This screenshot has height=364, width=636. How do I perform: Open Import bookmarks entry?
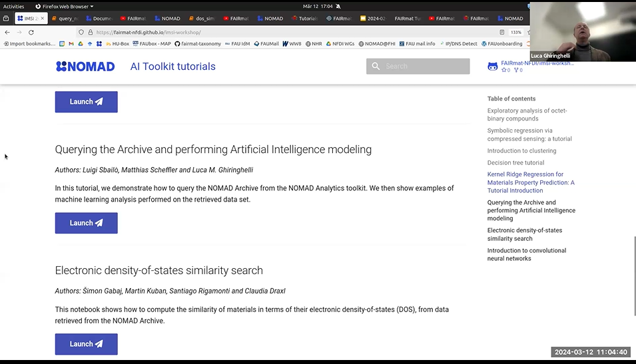point(29,44)
